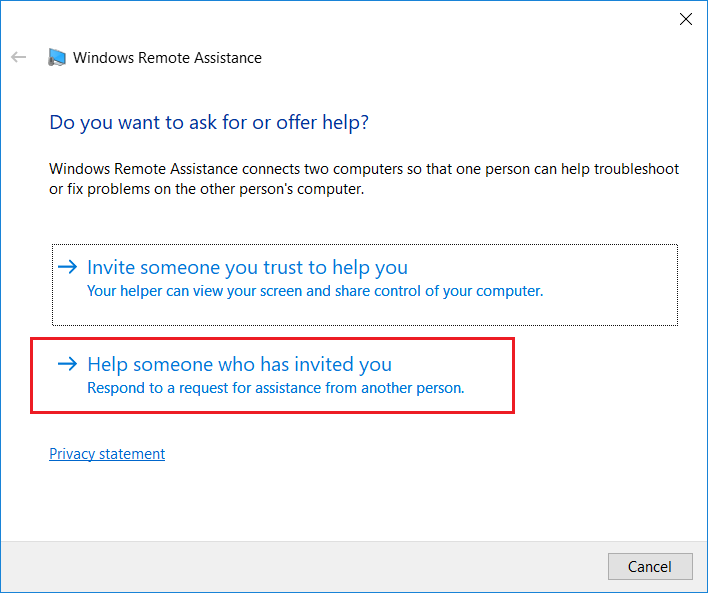The height and width of the screenshot is (593, 708).
Task: Click the arrow icon beside Invite someone
Action: click(x=68, y=267)
